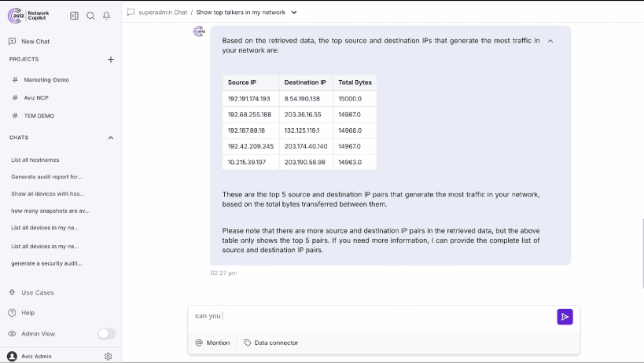Collapse the Chats section chevron
Image resolution: width=644 pixels, height=363 pixels.
[x=111, y=137]
